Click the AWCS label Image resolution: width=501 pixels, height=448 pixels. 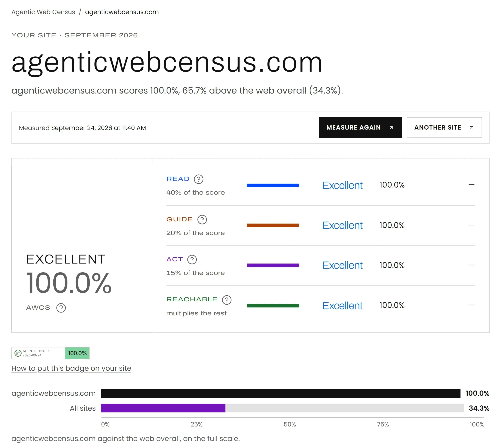coord(38,307)
